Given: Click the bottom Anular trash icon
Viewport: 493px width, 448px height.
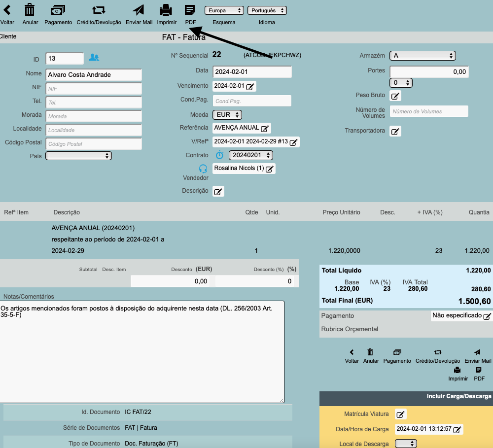Looking at the screenshot, I should [x=370, y=352].
